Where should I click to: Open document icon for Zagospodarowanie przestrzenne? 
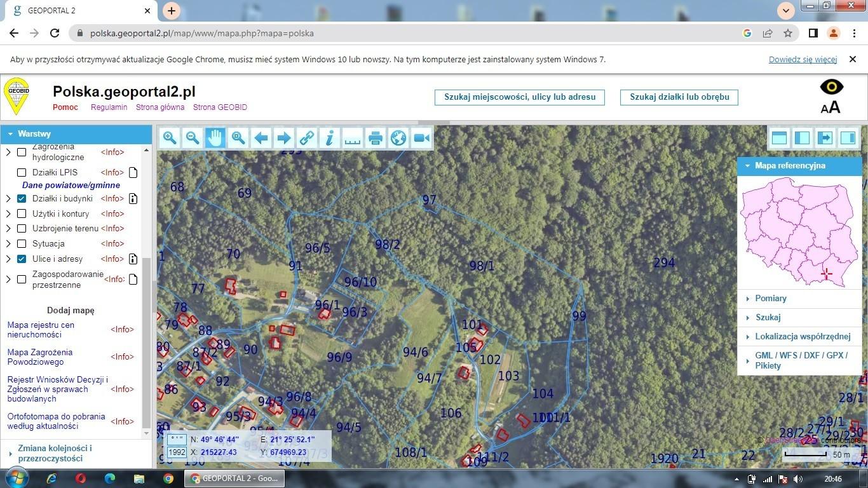[133, 279]
